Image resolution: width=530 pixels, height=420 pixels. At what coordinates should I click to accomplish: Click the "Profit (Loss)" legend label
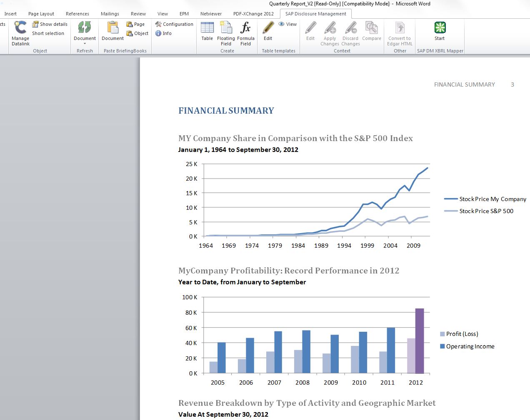coord(462,334)
